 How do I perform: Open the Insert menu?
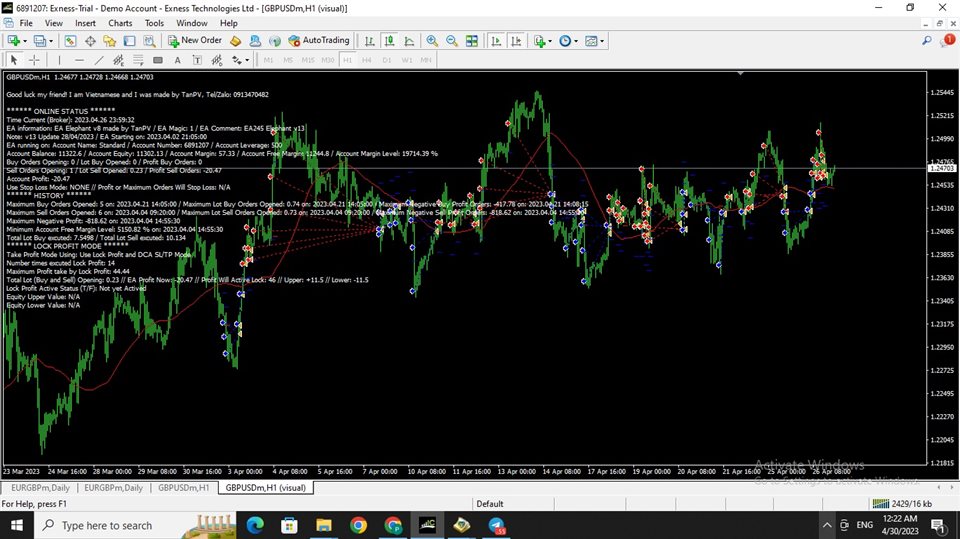click(x=85, y=23)
